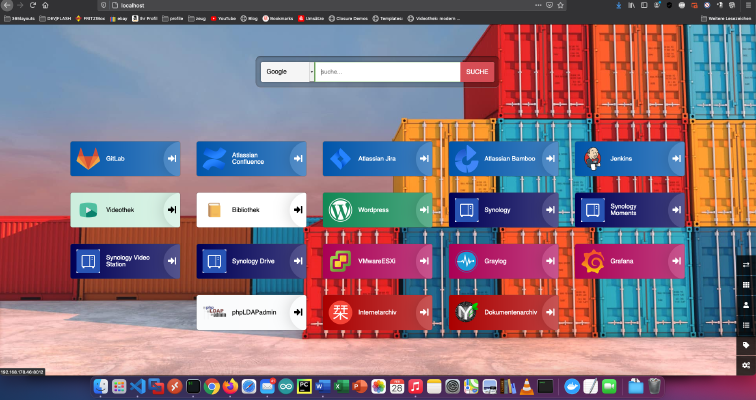Click the Jenkins butler icon

pos(593,159)
